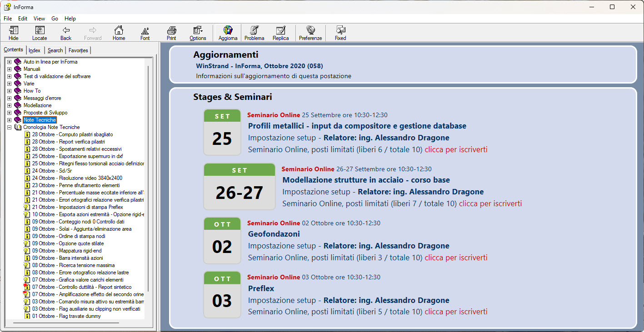Open the Help menu
The height and width of the screenshot is (332, 644).
tap(70, 19)
